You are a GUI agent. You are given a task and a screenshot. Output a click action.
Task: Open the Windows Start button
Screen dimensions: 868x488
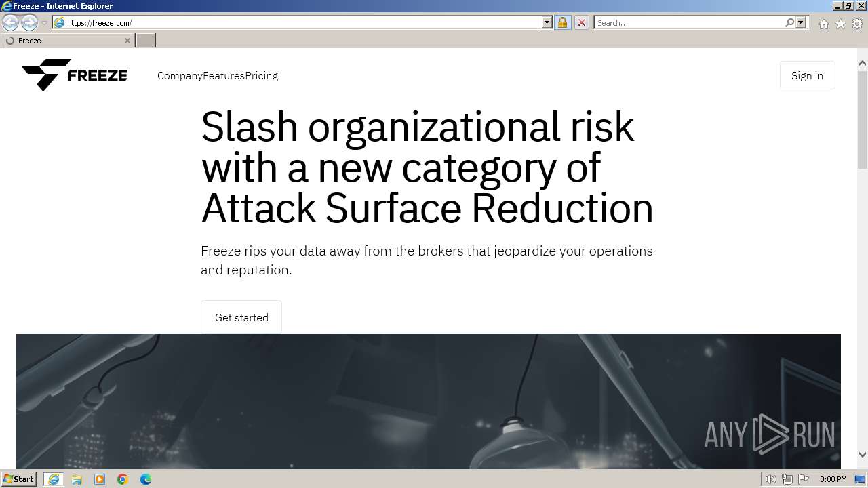coord(19,479)
